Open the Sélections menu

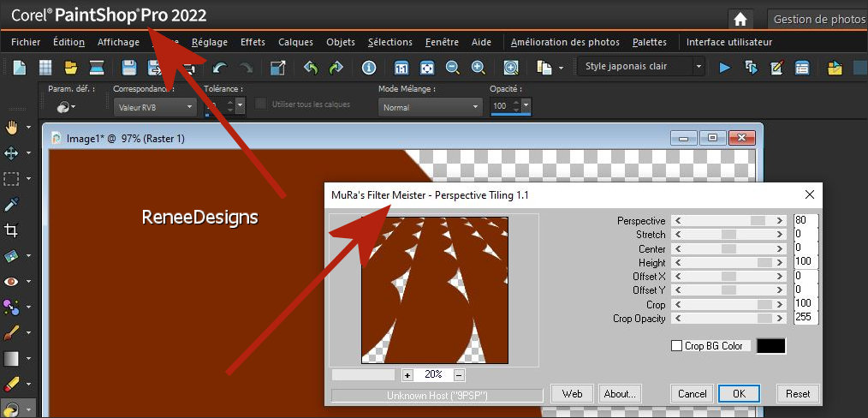[390, 42]
